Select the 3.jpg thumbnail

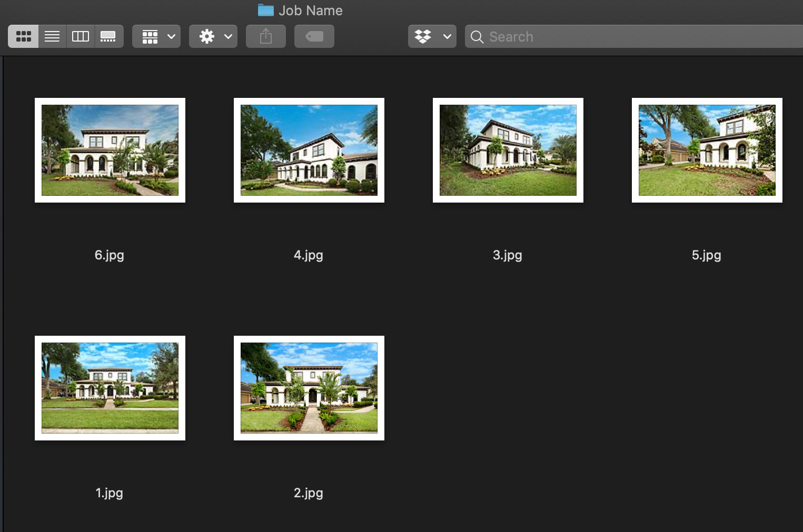508,150
